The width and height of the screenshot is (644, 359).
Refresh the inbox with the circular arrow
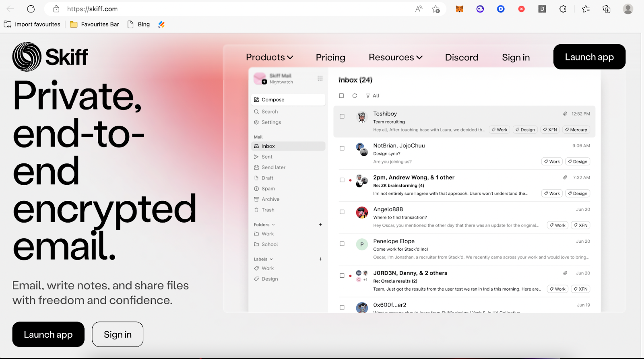tap(355, 96)
